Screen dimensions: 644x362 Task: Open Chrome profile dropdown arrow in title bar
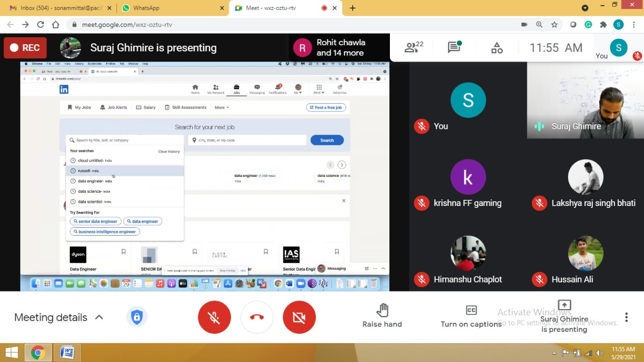click(585, 8)
